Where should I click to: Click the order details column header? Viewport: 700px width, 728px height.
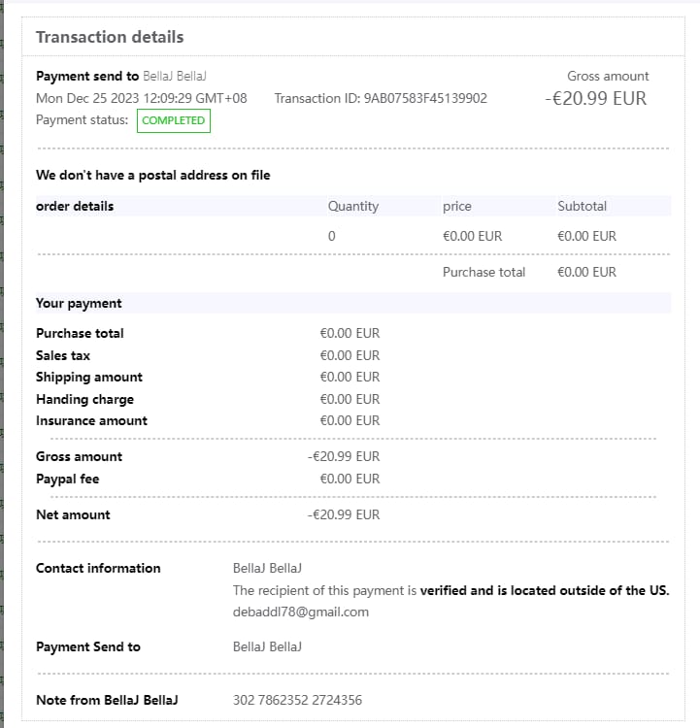[75, 206]
